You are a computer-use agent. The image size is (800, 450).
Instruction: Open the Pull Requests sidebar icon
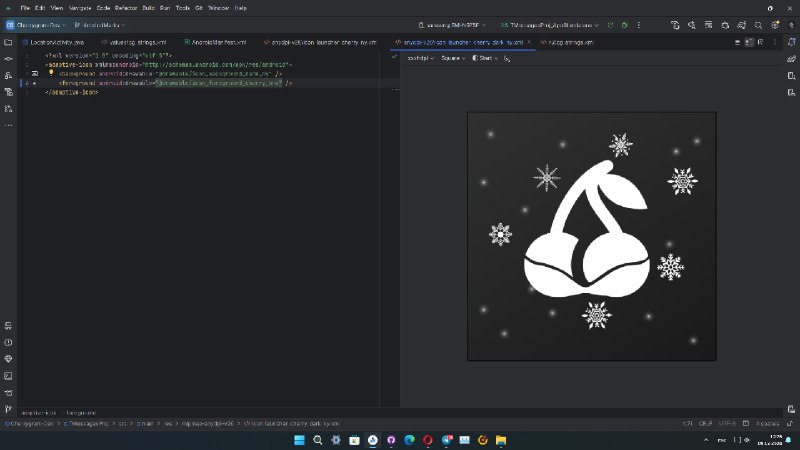pos(8,109)
